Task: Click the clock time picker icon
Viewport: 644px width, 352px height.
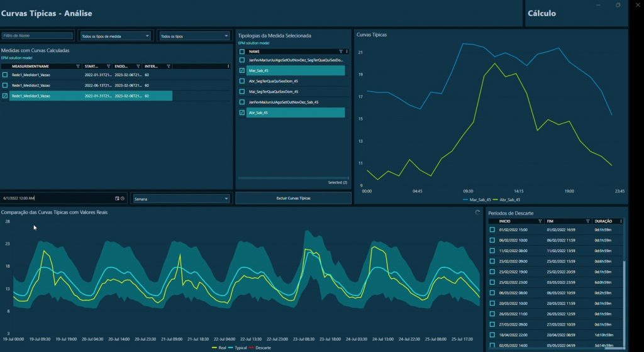Action: [123, 198]
